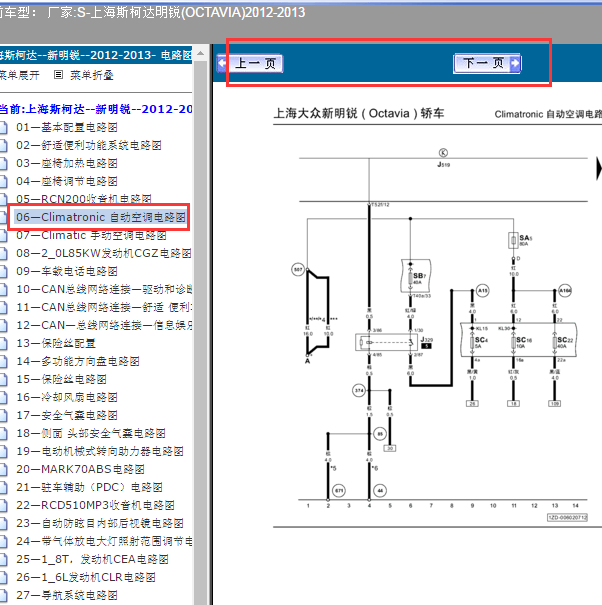This screenshot has height=605, width=602.
Task: Click the Climatronic 自动空调电路 diagram header text
Action: (548, 114)
